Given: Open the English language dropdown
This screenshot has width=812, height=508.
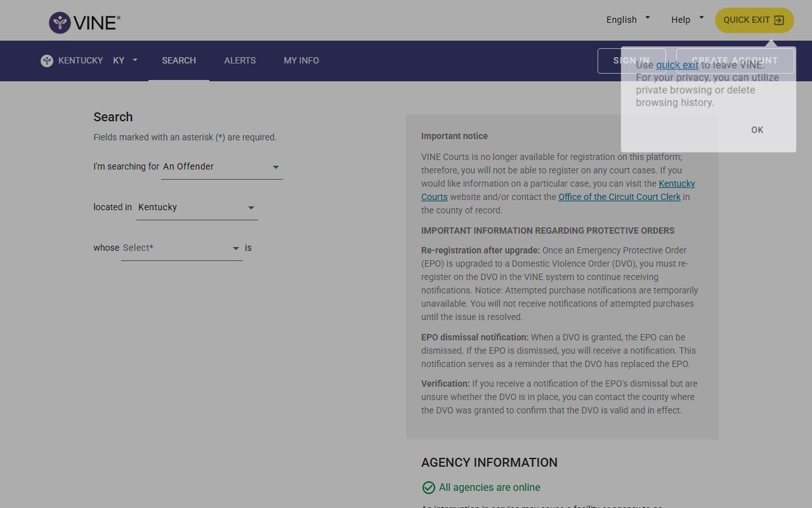Looking at the screenshot, I should point(628,20).
